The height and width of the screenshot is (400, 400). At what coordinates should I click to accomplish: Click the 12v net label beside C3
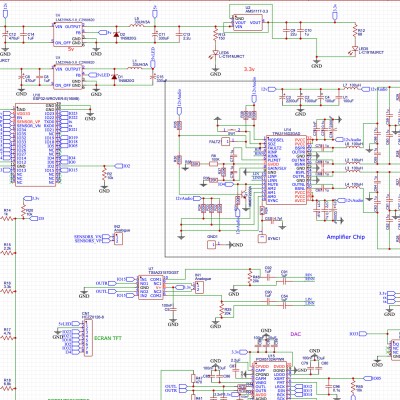coord(268,89)
